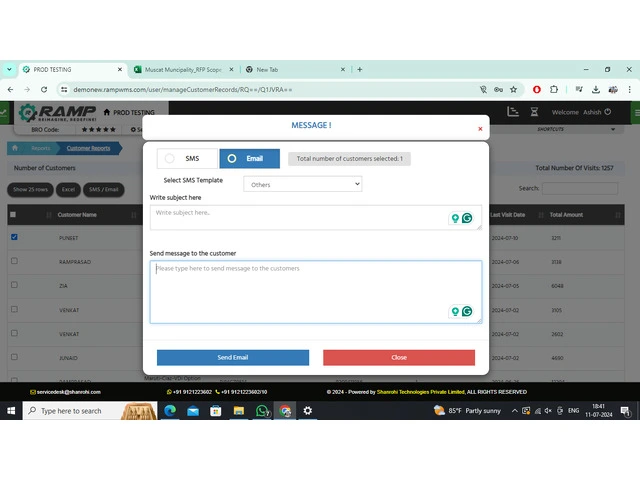
Task: Click the green lightbulb icon in message box
Action: 455,311
